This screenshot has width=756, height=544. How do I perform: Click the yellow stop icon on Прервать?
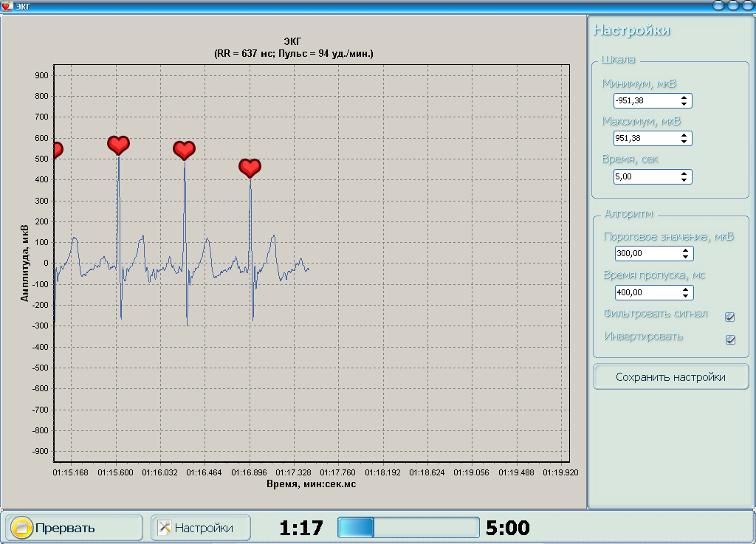point(21,528)
